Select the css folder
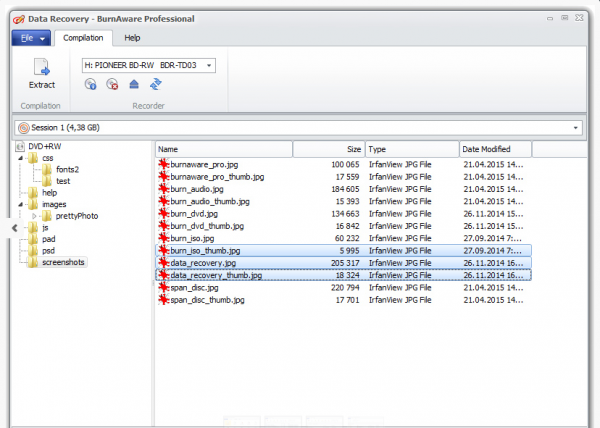This screenshot has height=428, width=600. [48, 158]
